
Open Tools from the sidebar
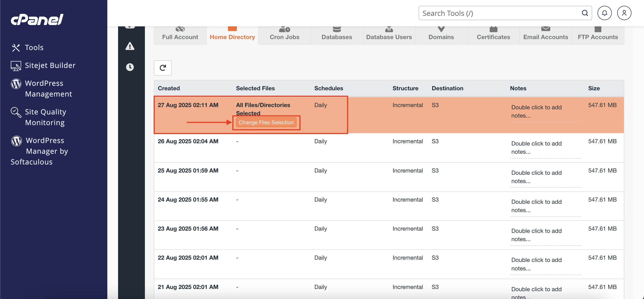point(34,47)
